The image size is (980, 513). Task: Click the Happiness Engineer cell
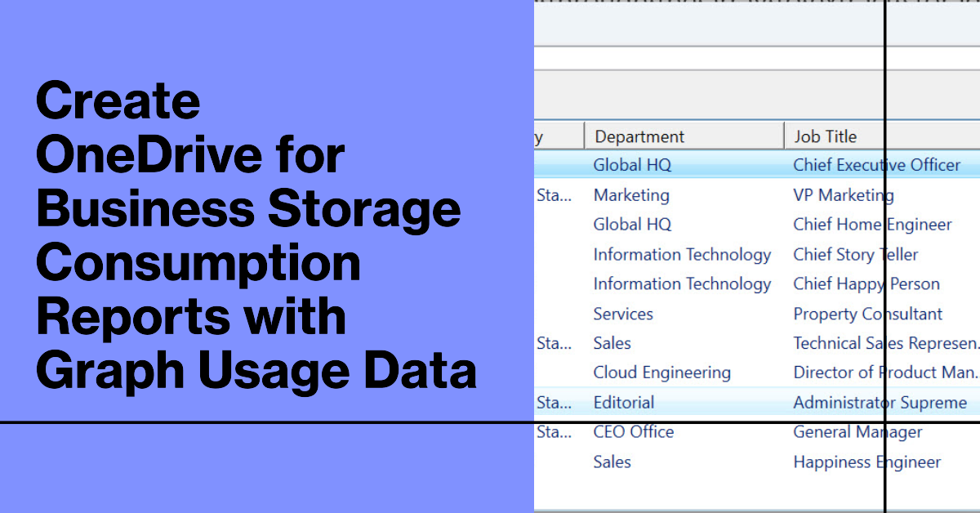pyautogui.click(x=866, y=462)
